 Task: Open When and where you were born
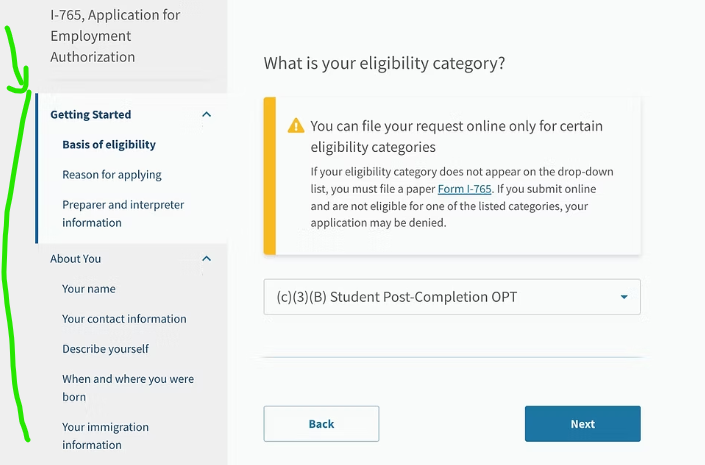click(x=128, y=388)
